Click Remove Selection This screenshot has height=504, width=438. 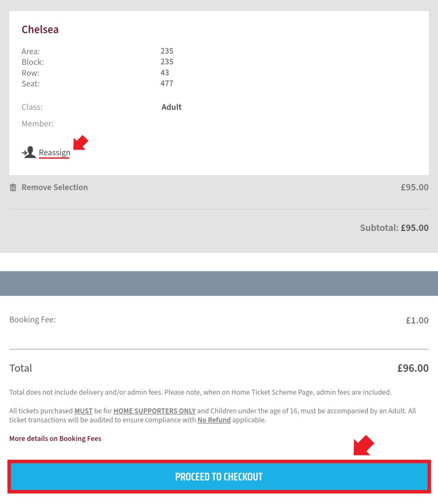click(x=55, y=188)
